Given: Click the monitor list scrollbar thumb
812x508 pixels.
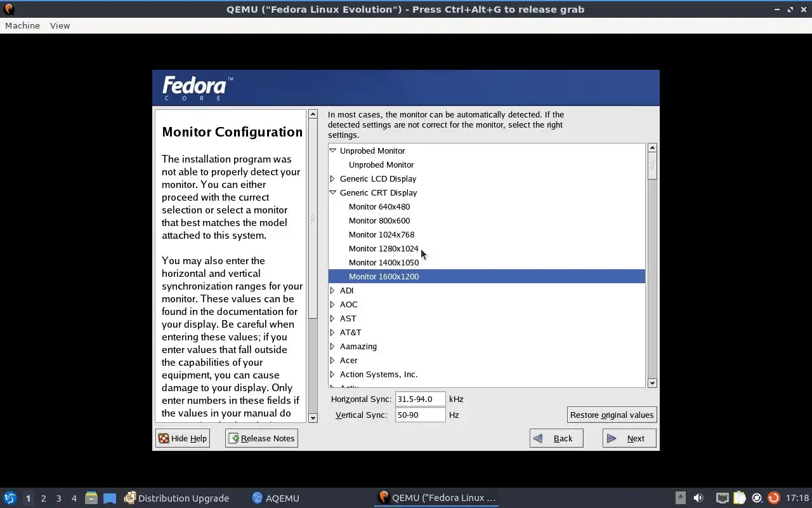Looking at the screenshot, I should [x=652, y=166].
